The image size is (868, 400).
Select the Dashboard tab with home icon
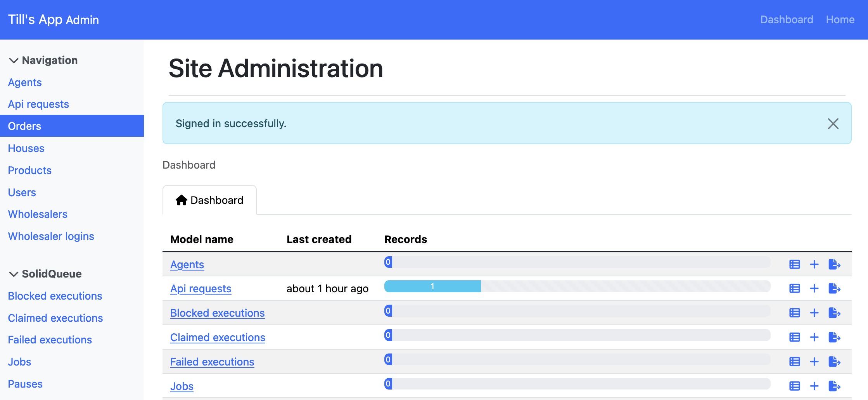coord(209,200)
